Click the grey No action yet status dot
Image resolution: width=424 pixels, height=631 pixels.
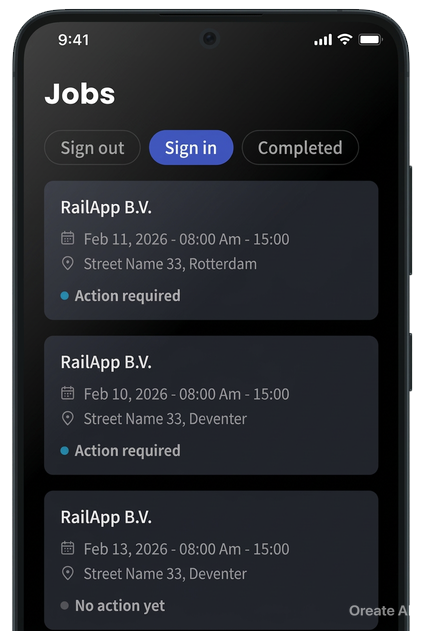(x=64, y=606)
